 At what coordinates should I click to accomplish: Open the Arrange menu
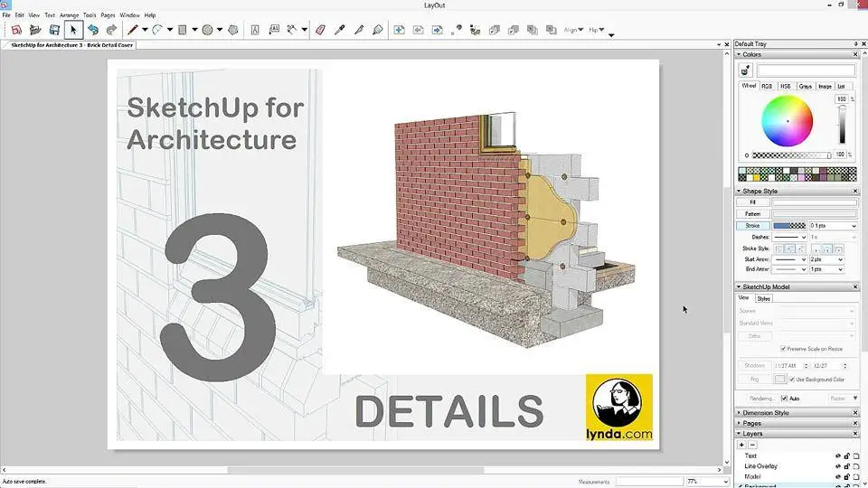point(70,15)
